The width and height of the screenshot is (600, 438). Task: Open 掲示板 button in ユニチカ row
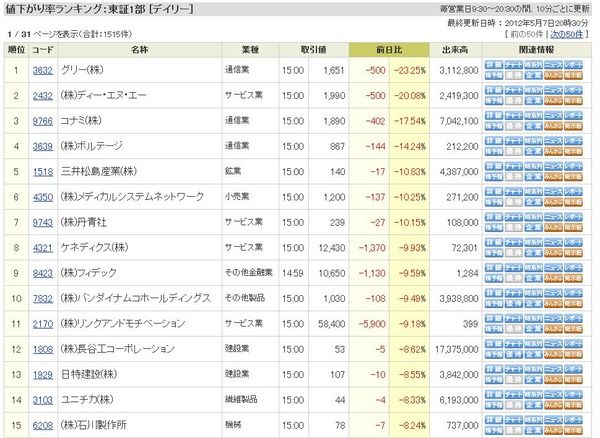click(x=573, y=405)
